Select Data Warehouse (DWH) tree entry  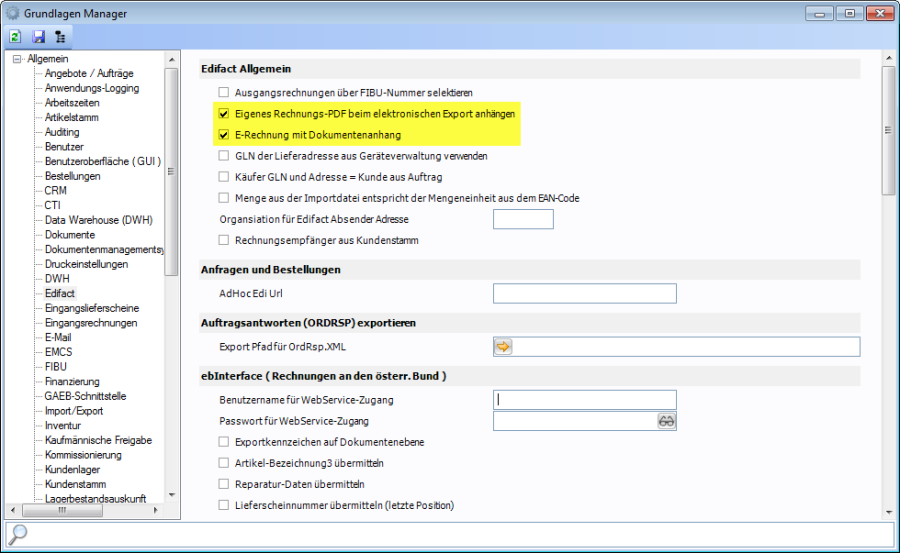[98, 220]
